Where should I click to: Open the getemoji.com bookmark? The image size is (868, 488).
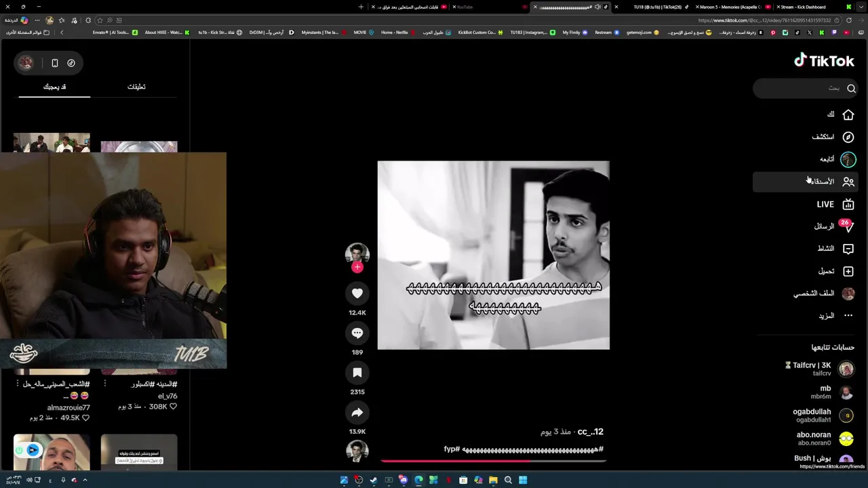642,33
